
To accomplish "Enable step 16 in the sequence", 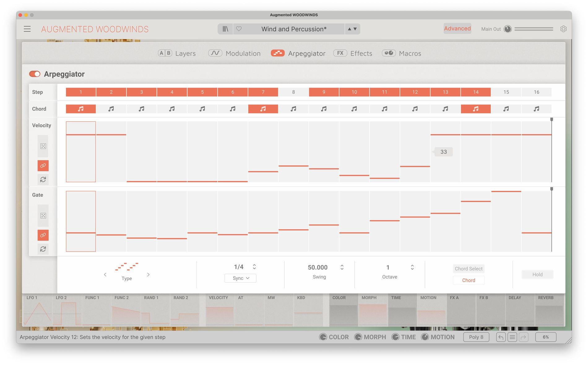I will pos(536,92).
